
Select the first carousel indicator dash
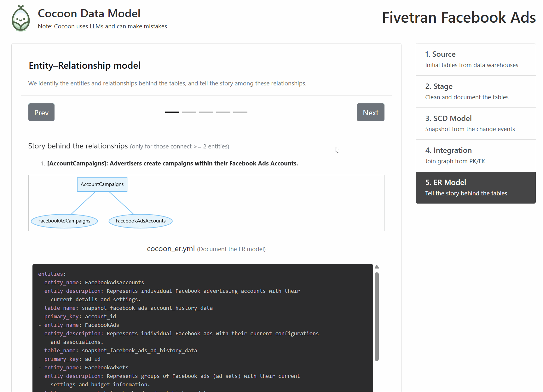tap(172, 112)
